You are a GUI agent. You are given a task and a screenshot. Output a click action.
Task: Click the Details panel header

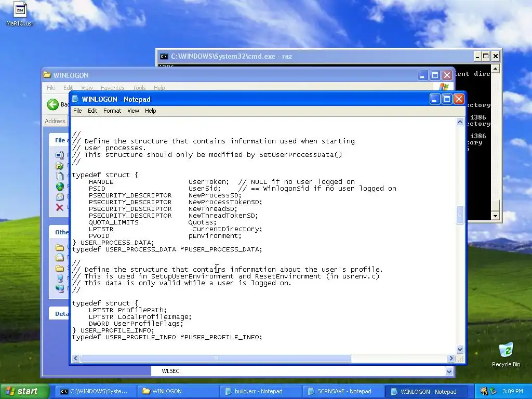click(60, 313)
